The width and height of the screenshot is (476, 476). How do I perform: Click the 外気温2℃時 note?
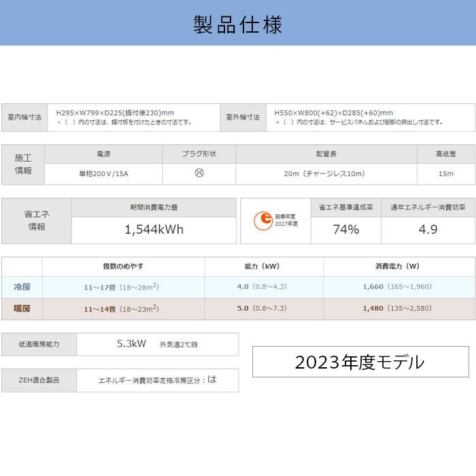(179, 345)
